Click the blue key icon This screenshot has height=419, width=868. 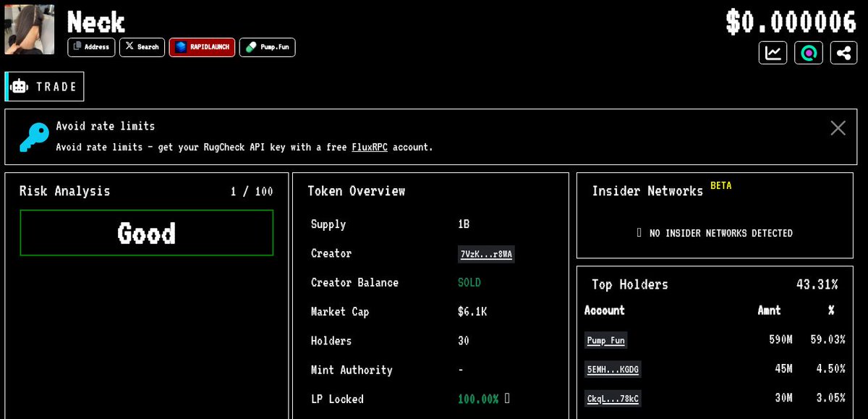pos(33,137)
